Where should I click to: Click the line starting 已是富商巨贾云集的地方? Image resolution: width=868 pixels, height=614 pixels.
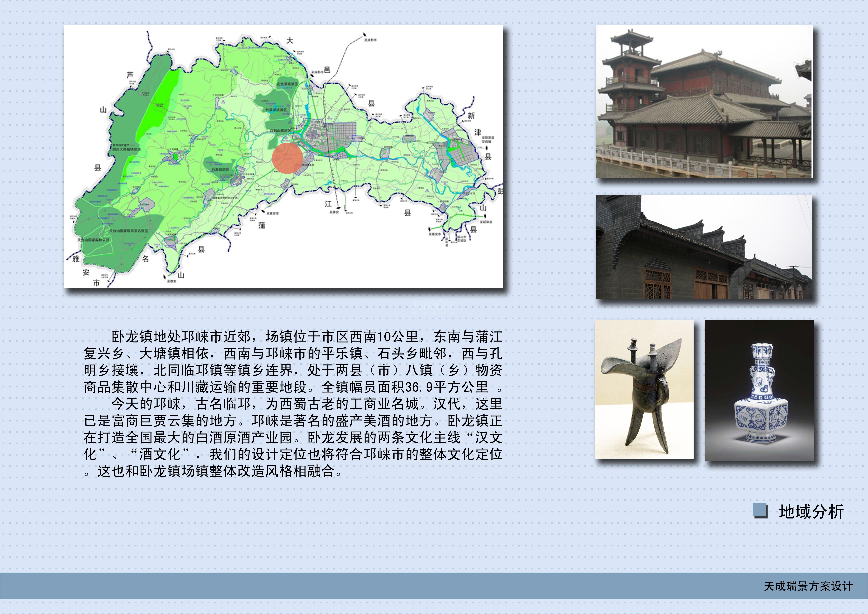293,420
